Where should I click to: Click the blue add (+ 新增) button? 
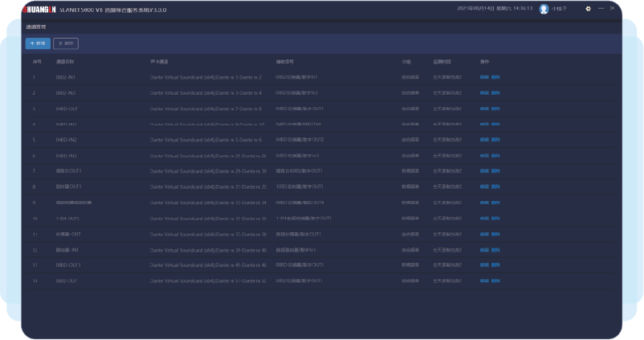point(38,43)
